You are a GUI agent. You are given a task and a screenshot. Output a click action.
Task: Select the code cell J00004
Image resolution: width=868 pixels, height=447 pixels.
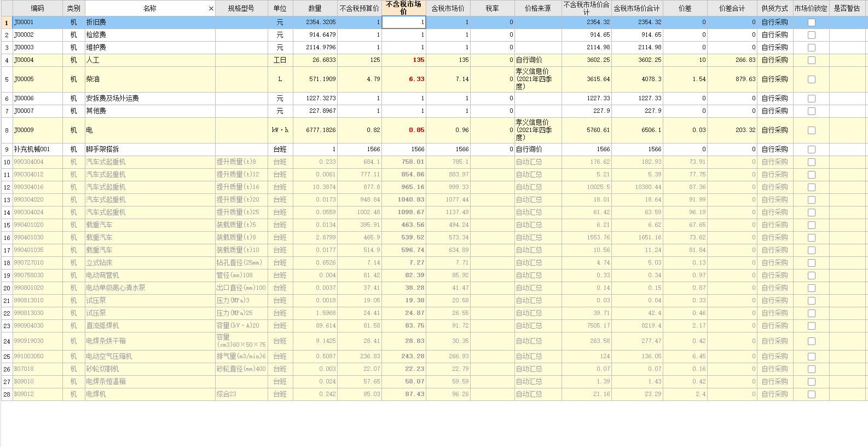click(38, 60)
